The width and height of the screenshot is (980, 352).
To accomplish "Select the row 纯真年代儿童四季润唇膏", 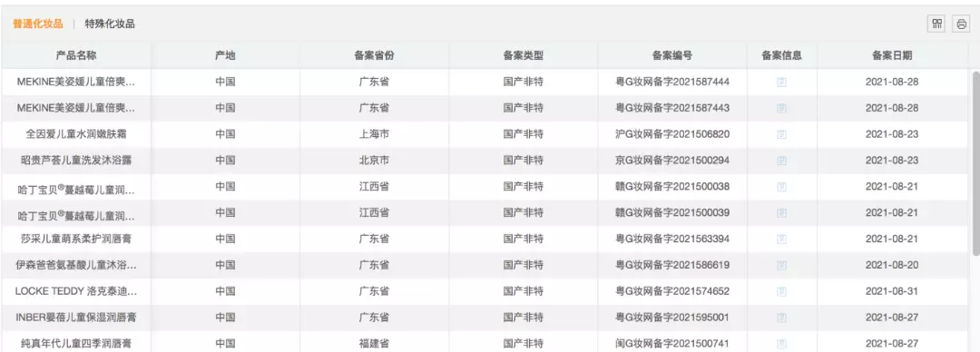I will pyautogui.click(x=485, y=343).
